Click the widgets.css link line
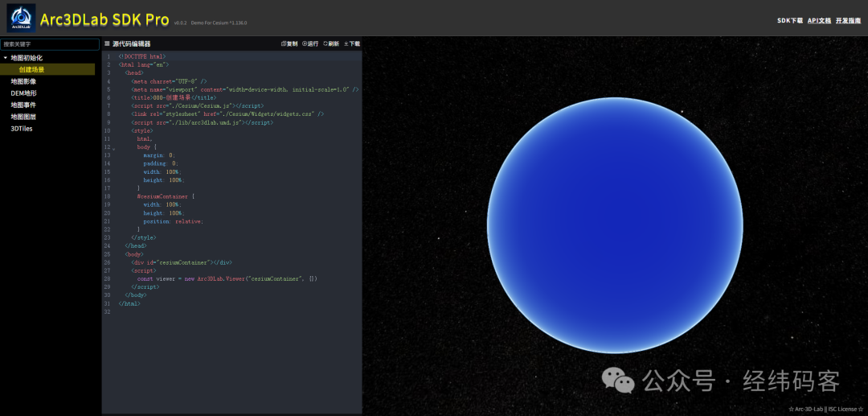The image size is (868, 416). pyautogui.click(x=227, y=114)
